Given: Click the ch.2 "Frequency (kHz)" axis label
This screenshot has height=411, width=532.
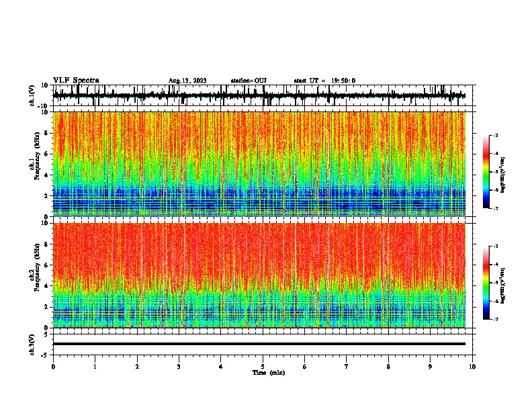Looking at the screenshot, I should click(x=37, y=267).
